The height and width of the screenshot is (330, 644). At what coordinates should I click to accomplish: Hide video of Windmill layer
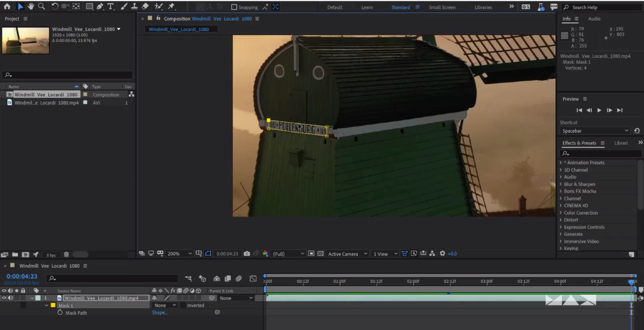[4, 298]
